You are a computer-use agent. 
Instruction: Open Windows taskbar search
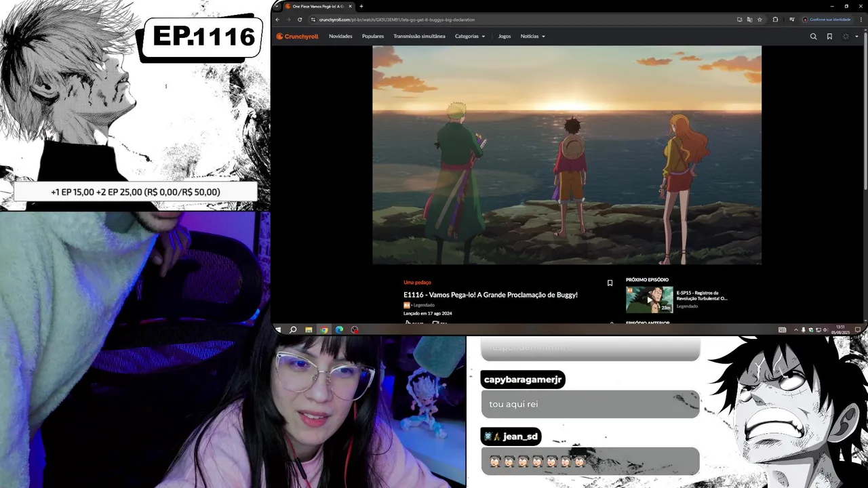[293, 329]
